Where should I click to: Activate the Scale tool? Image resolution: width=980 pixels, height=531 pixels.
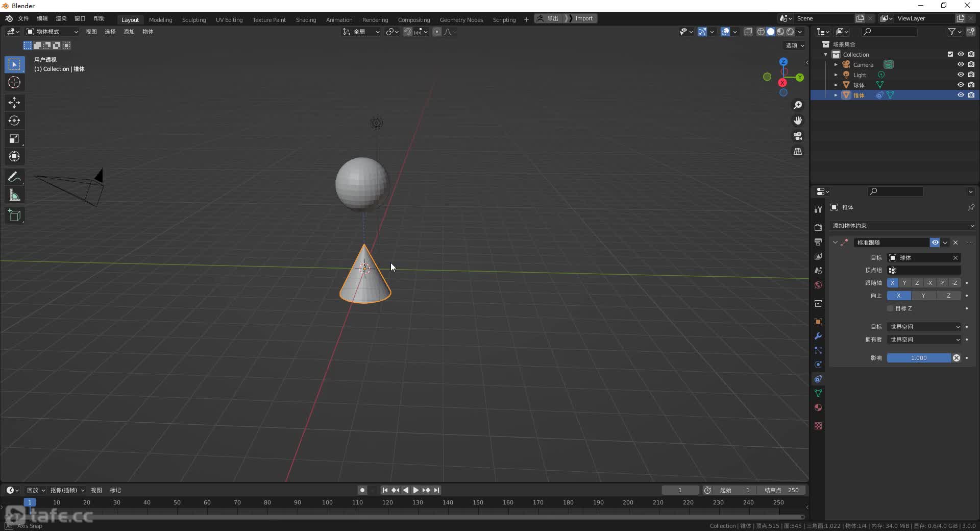[14, 138]
